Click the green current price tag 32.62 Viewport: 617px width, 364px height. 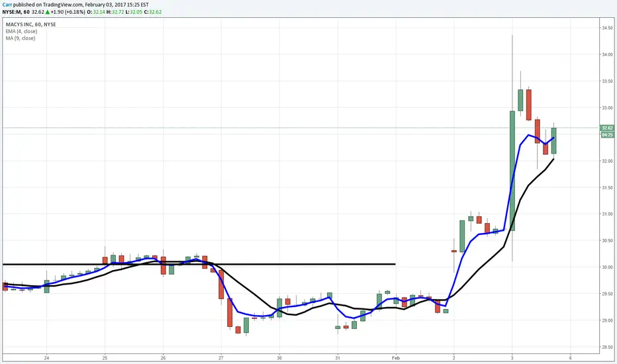click(607, 128)
